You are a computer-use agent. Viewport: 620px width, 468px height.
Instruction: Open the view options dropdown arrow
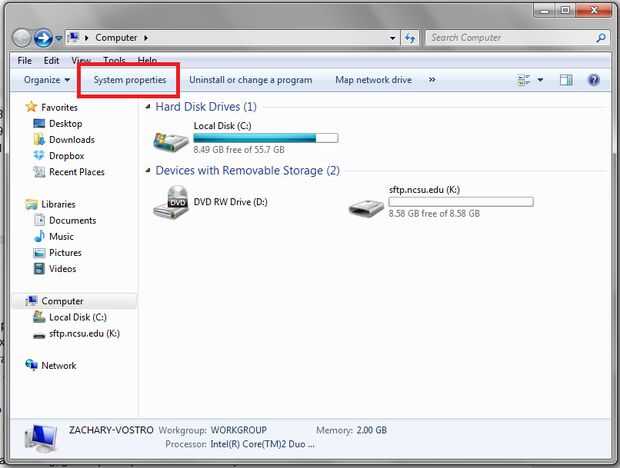pyautogui.click(x=540, y=80)
